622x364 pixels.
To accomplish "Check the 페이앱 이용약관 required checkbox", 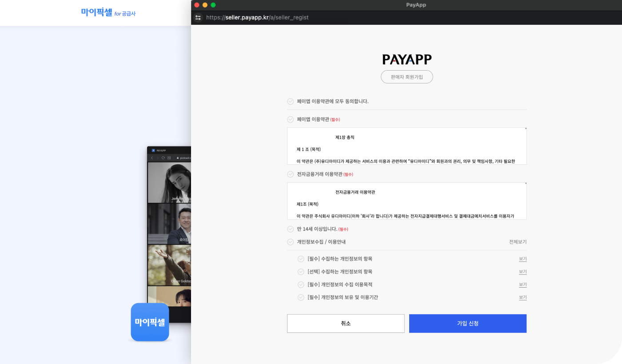I will [291, 119].
